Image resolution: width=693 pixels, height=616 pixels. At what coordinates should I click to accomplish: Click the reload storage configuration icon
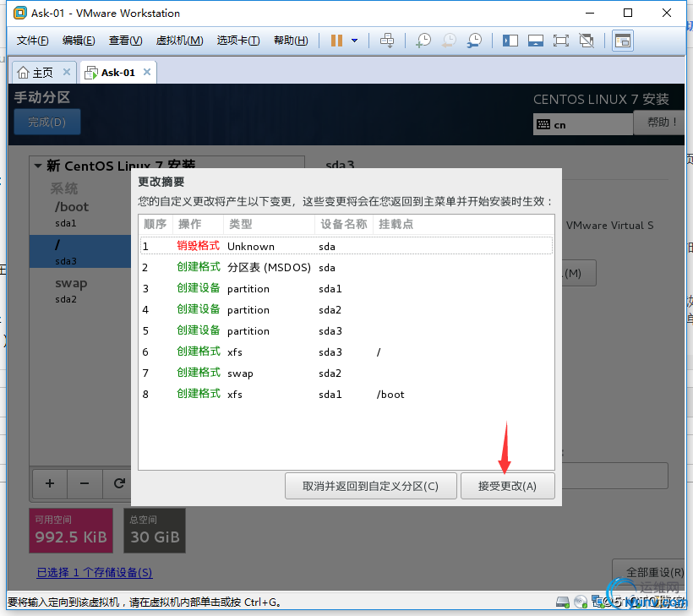pyautogui.click(x=117, y=483)
